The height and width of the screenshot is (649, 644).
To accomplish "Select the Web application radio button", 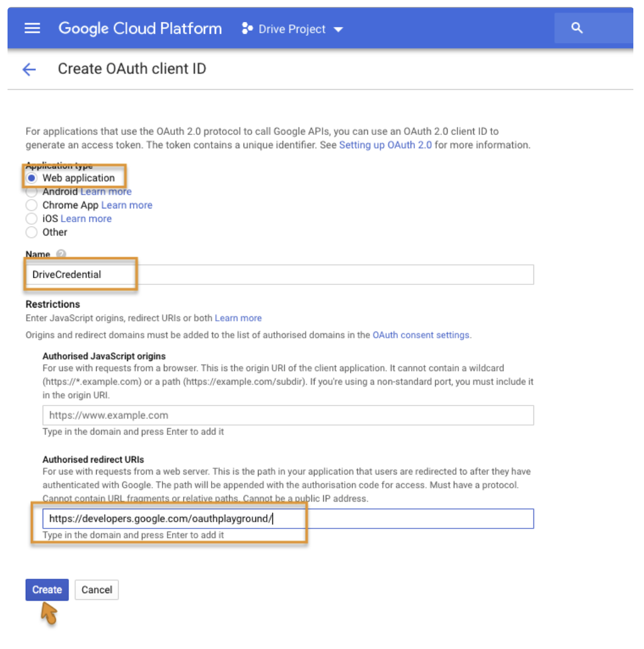I will coord(32,178).
